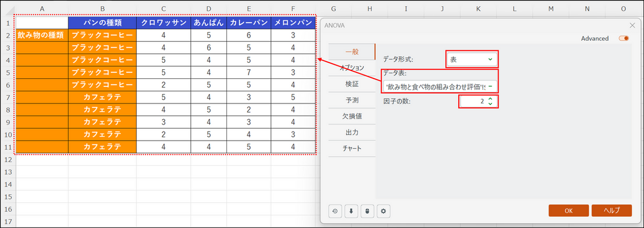Click the ヘルプ button
The height and width of the screenshot is (228, 644).
click(611, 211)
